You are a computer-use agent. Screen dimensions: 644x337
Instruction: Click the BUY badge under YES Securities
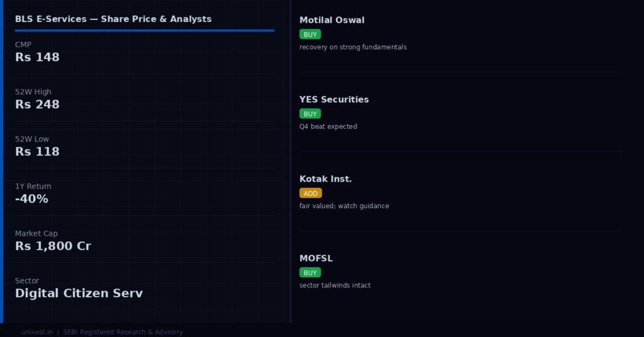310,114
